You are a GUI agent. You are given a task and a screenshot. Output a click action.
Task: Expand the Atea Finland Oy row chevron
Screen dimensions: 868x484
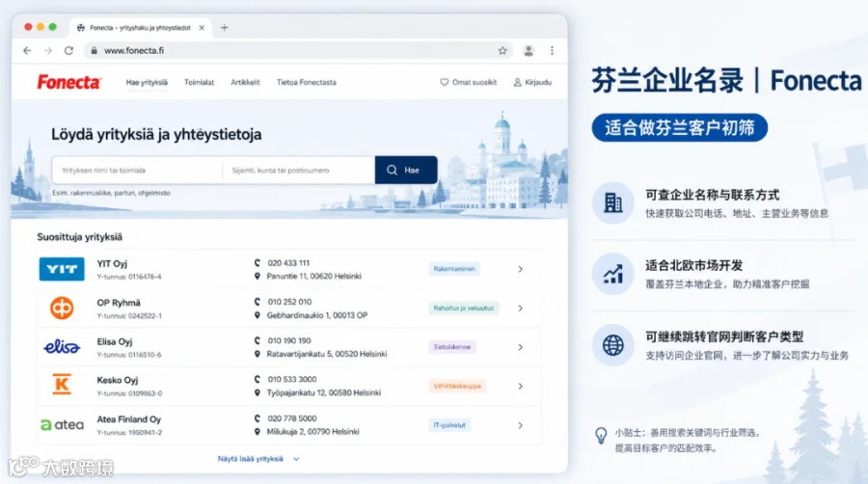pyautogui.click(x=521, y=425)
